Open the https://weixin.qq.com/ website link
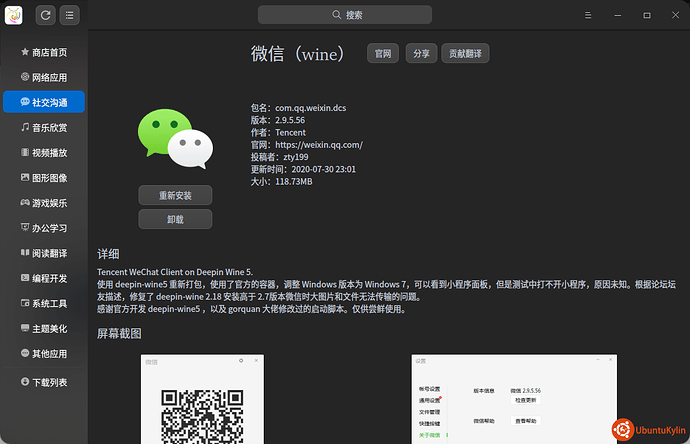 click(x=319, y=145)
